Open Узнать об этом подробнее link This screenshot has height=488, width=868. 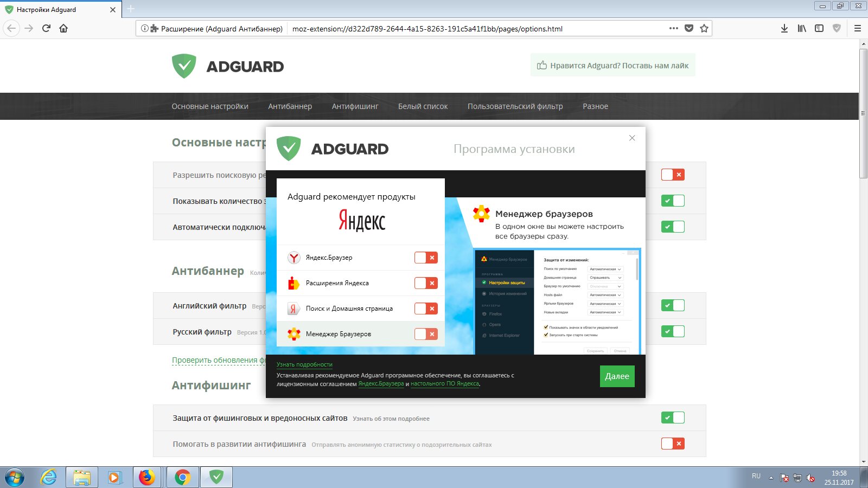(391, 419)
